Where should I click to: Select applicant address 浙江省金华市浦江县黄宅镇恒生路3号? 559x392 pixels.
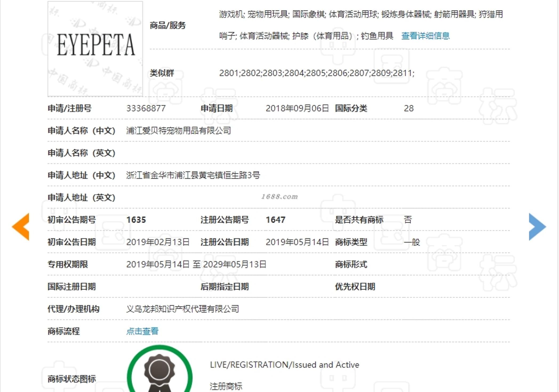pos(193,175)
